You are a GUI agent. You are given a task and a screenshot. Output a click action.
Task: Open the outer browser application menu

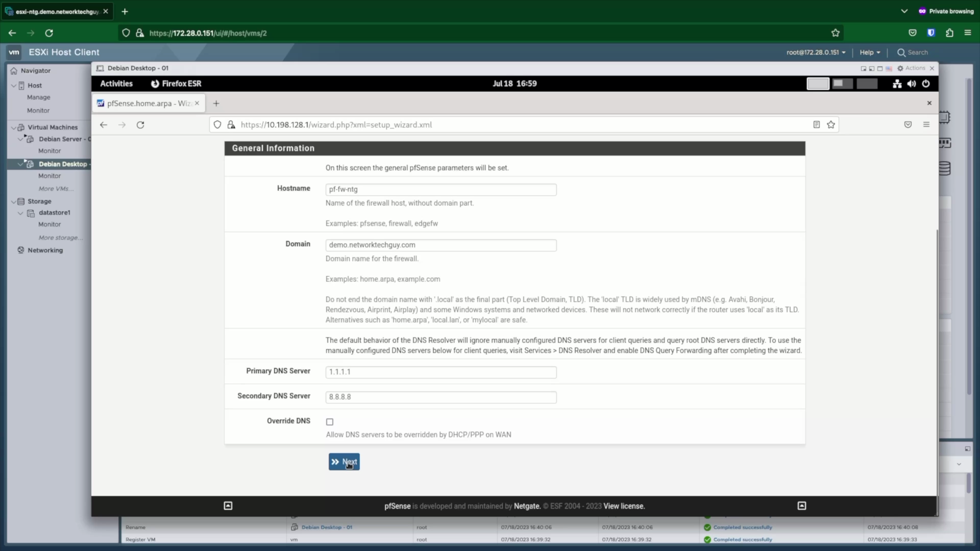click(968, 33)
